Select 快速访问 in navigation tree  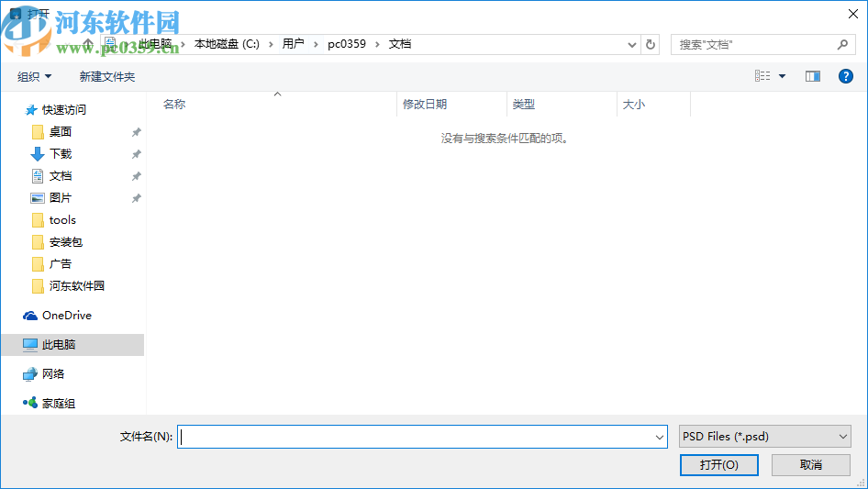pos(64,110)
